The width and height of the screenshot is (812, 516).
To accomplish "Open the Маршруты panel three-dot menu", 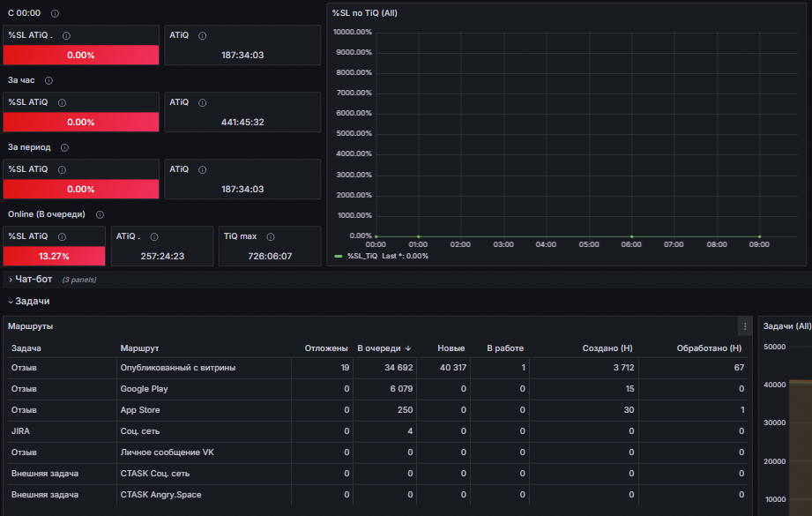I will click(x=745, y=326).
